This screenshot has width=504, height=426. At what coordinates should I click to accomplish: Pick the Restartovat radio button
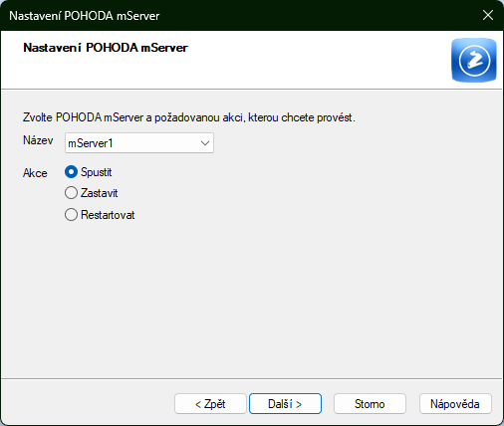click(71, 215)
